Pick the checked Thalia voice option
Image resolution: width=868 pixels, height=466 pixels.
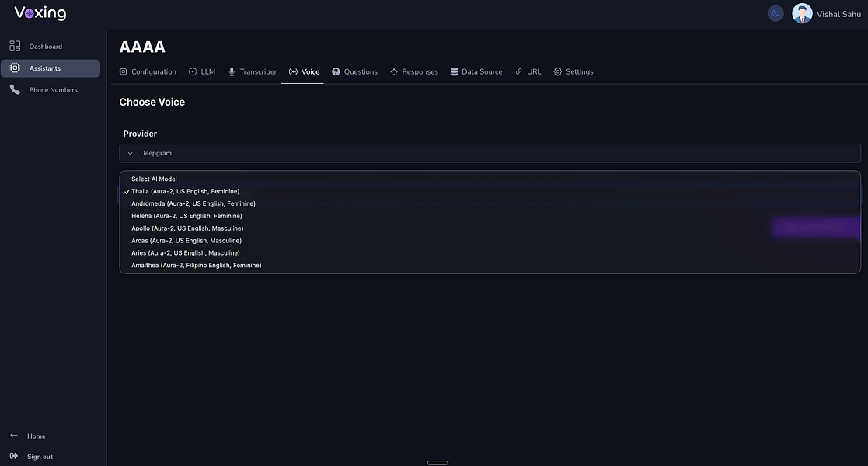[x=185, y=192]
